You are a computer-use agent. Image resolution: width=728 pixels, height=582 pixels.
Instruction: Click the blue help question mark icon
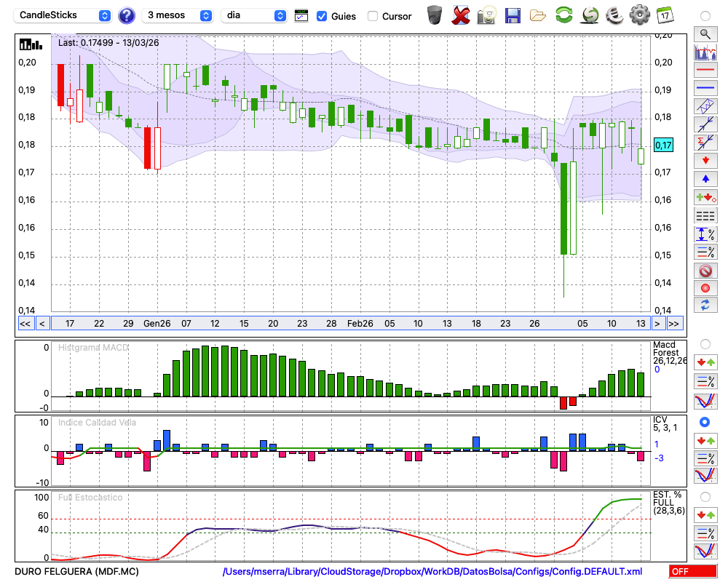click(127, 15)
